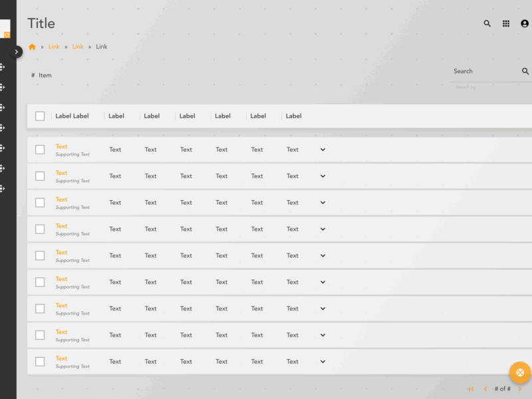Go to the next page with the right arrow
This screenshot has height=399, width=532.
(519, 388)
